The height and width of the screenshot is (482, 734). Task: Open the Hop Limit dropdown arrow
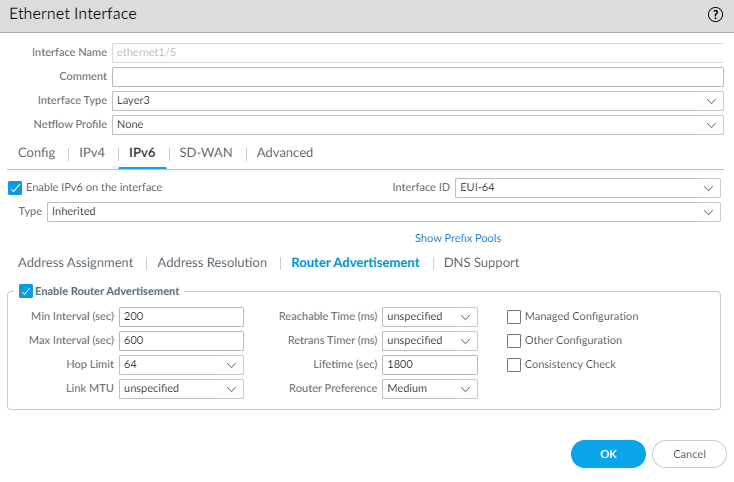click(x=231, y=365)
